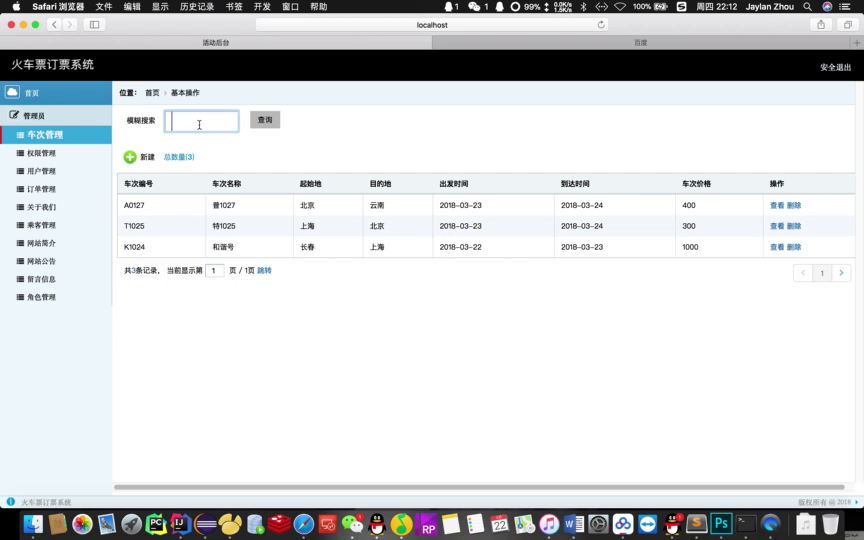Open 用户管理 in the sidebar

coord(41,171)
